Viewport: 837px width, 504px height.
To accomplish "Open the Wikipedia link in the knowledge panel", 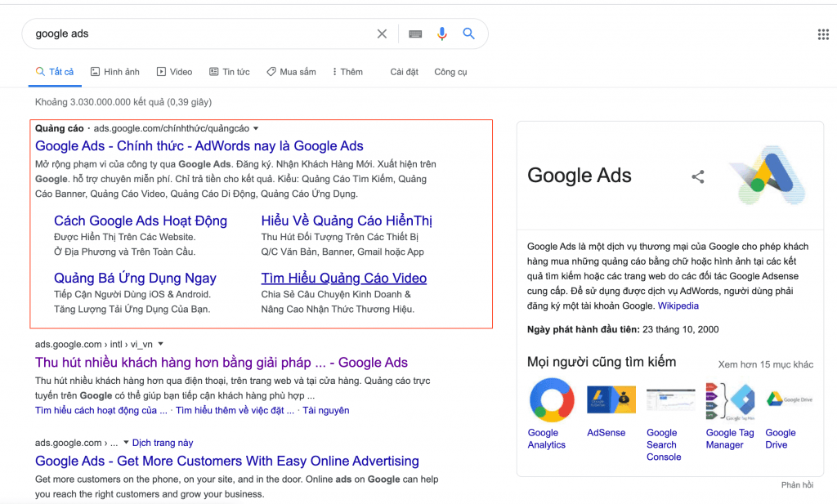I will (678, 306).
